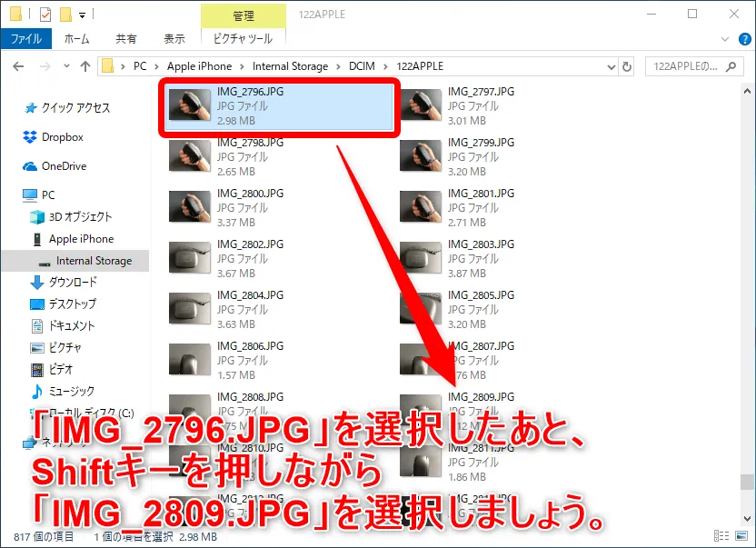This screenshot has width=756, height=548.
Task: Click the IMG_2809.JPG file name
Action: click(x=481, y=396)
